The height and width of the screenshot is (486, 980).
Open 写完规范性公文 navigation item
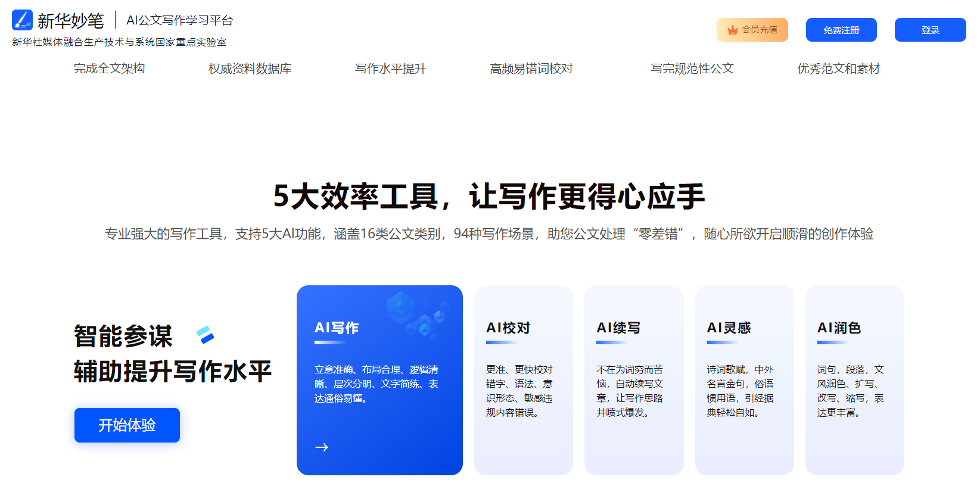[692, 68]
